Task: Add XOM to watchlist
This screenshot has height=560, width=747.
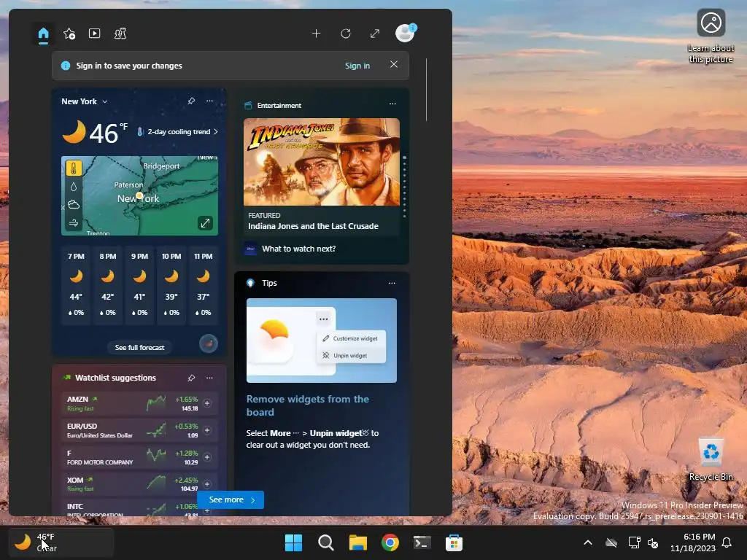Action: pos(207,484)
